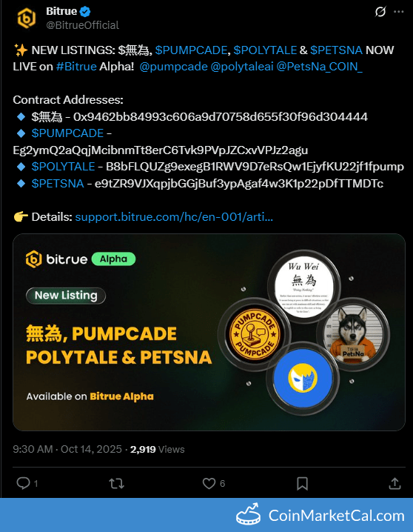The width and height of the screenshot is (413, 532).
Task: Open the $POLYTALE cashtag in headline
Action: click(x=265, y=50)
